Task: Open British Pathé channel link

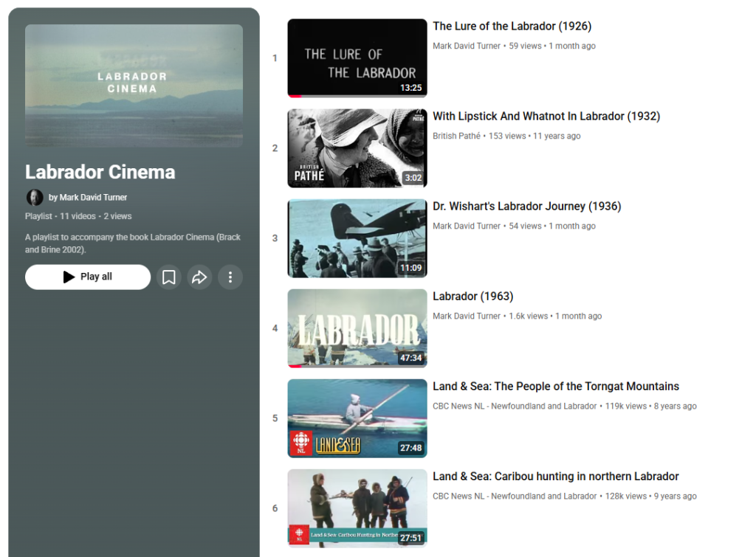Action: point(456,136)
